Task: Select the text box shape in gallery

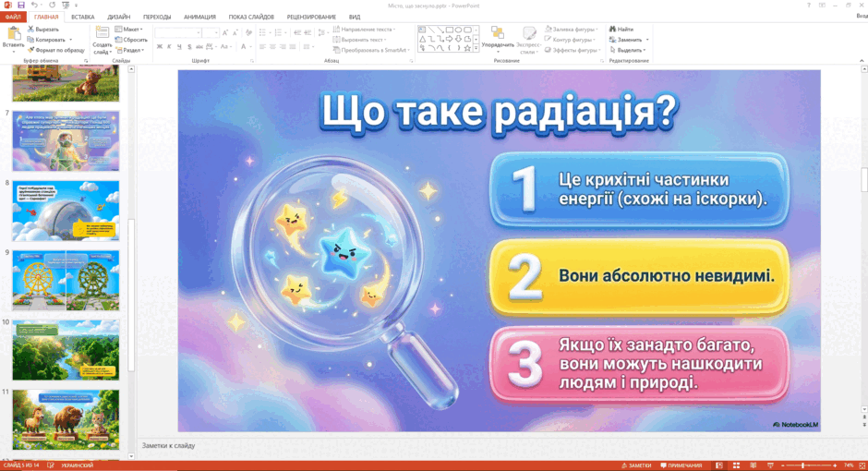Action: (422, 30)
